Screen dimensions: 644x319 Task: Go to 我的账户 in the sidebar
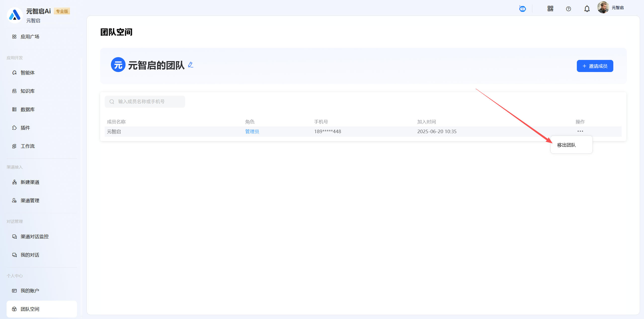point(30,291)
